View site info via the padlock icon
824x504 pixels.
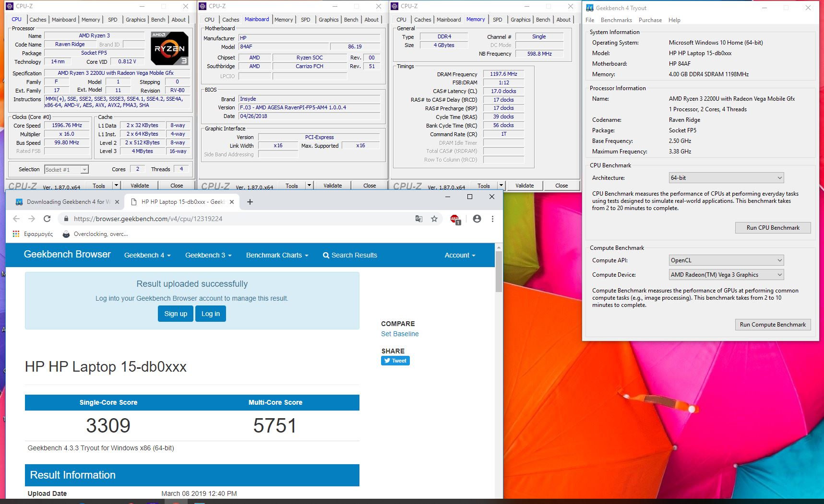[x=66, y=219]
